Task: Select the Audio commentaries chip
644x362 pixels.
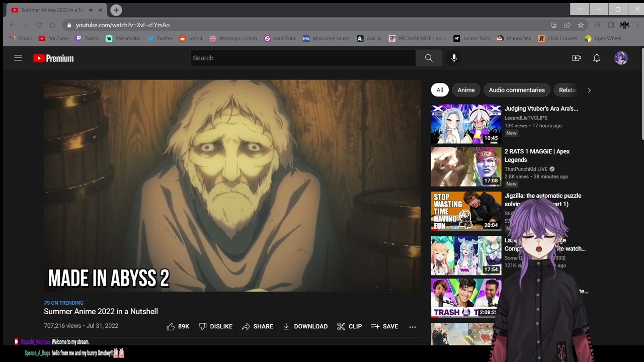Action: pyautogui.click(x=517, y=90)
